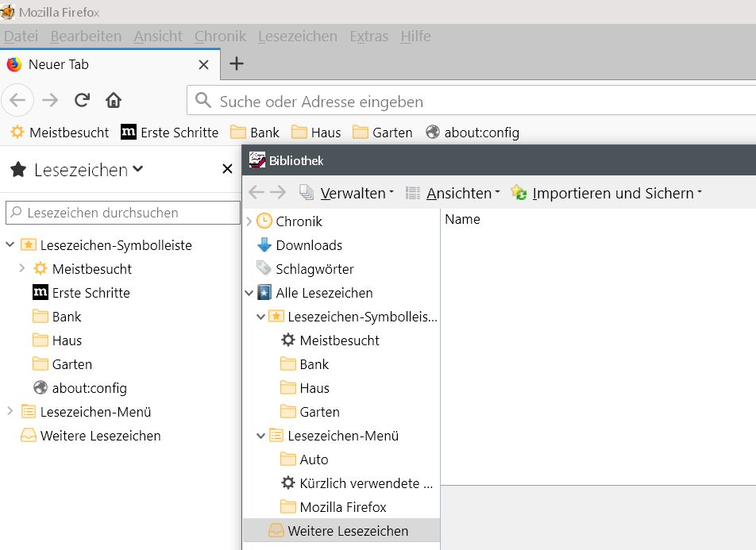
Task: Switch to the Neuer Tab tab
Action: [110, 64]
